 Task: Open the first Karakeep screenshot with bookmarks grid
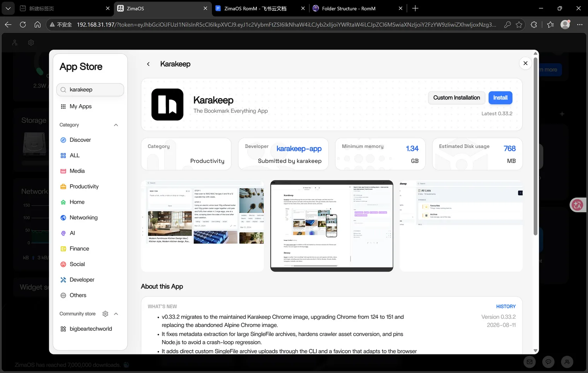[x=202, y=226]
